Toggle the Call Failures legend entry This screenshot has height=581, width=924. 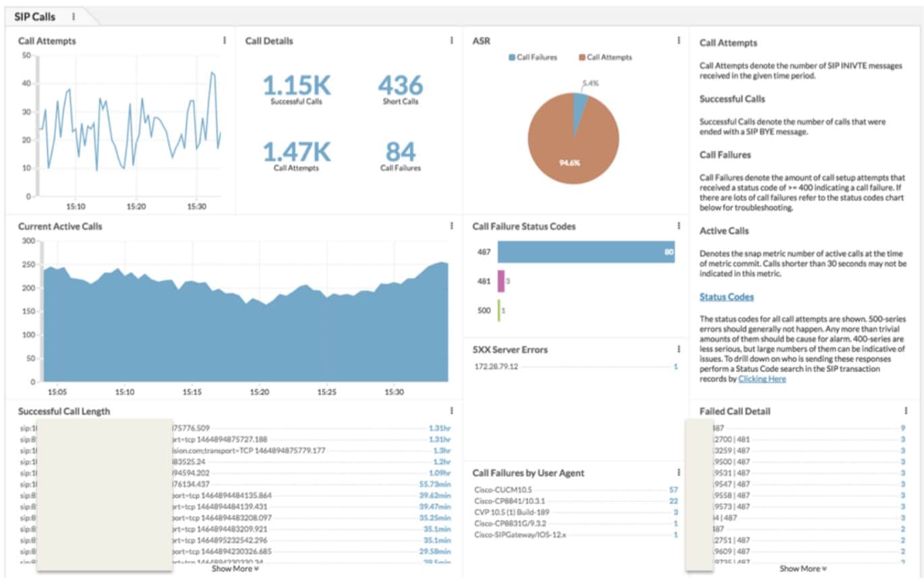coord(533,57)
